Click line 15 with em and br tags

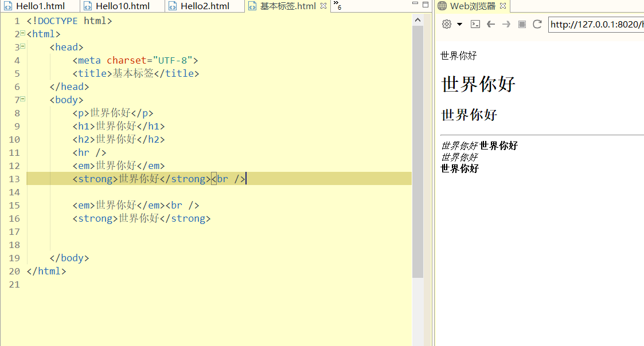[x=136, y=205]
